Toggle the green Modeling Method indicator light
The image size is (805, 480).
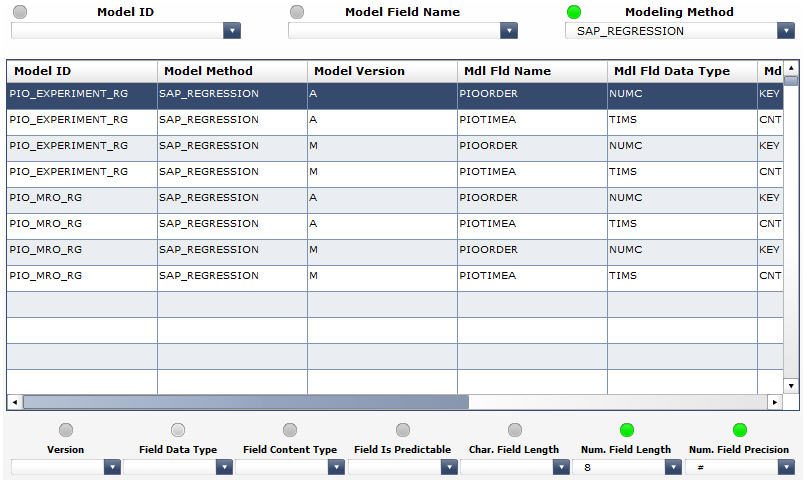point(573,12)
